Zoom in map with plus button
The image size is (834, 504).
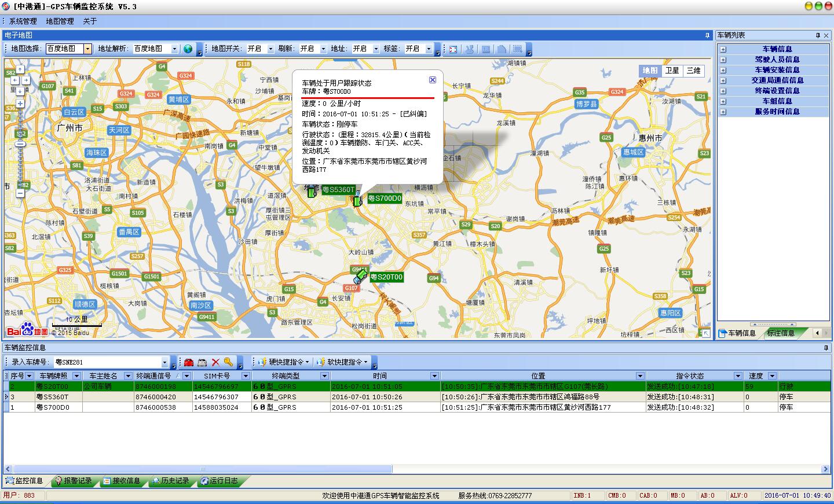coord(20,104)
